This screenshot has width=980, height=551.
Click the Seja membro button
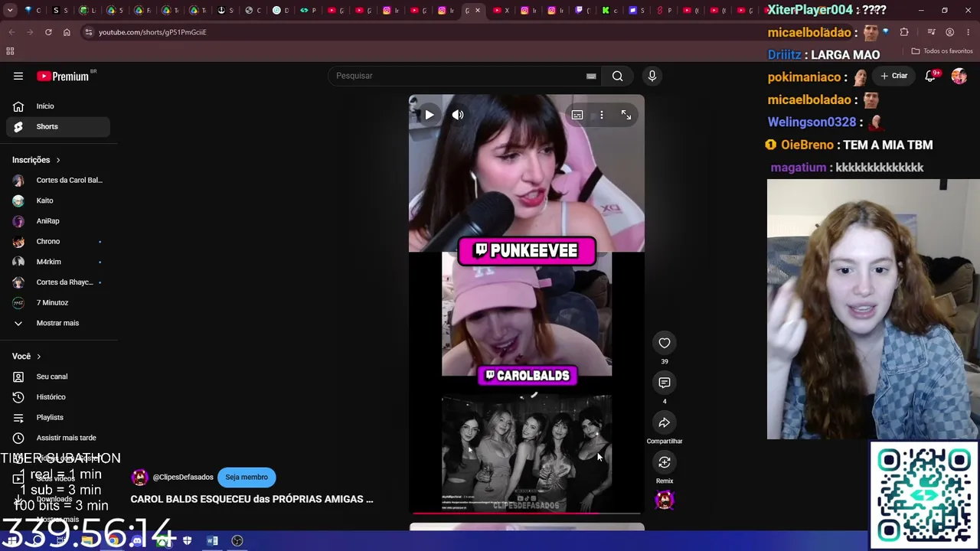(247, 478)
